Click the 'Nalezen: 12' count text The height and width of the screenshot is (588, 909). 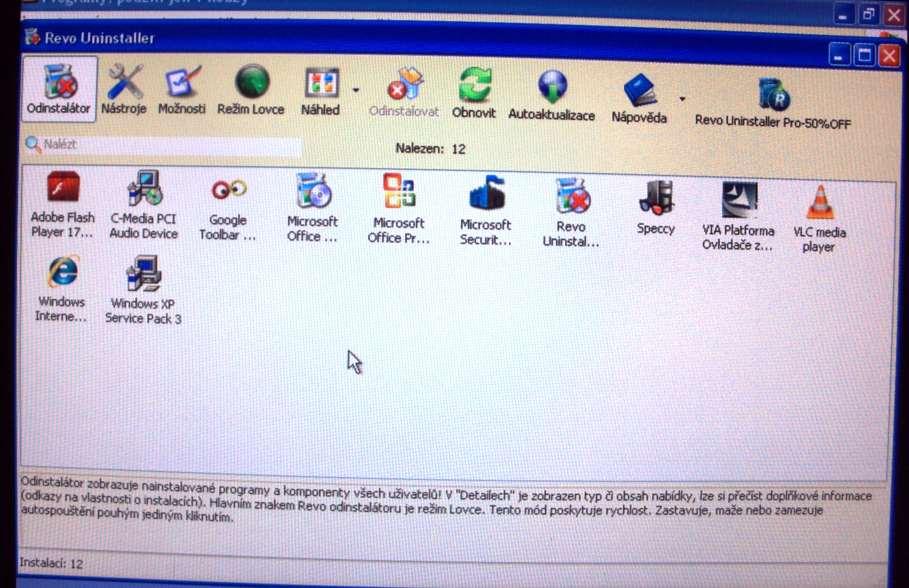tap(430, 149)
